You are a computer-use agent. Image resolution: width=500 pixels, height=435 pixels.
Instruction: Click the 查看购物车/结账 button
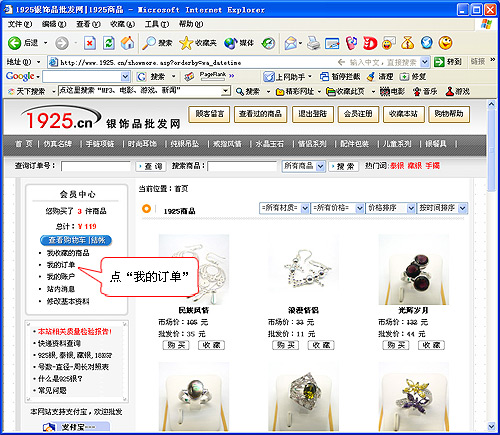click(x=76, y=240)
